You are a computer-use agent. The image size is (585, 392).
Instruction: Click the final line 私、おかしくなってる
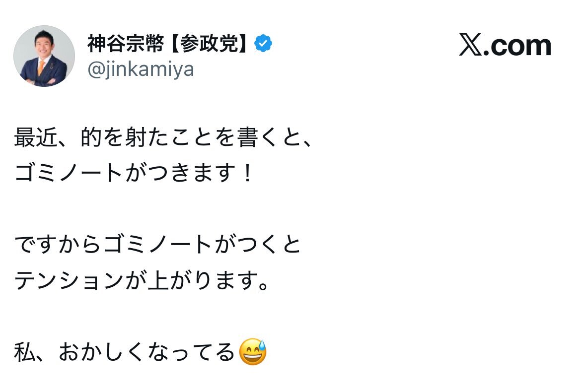pos(124,352)
